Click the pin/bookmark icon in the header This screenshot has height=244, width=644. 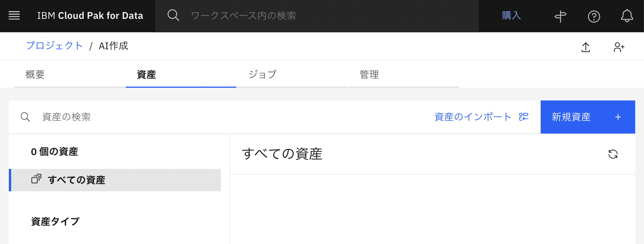[560, 16]
